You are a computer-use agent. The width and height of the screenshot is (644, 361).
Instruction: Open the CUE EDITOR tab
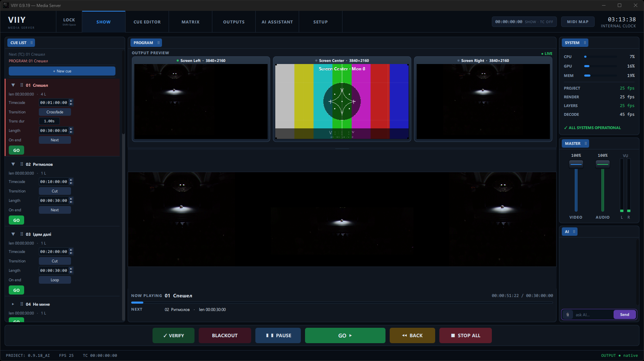147,22
